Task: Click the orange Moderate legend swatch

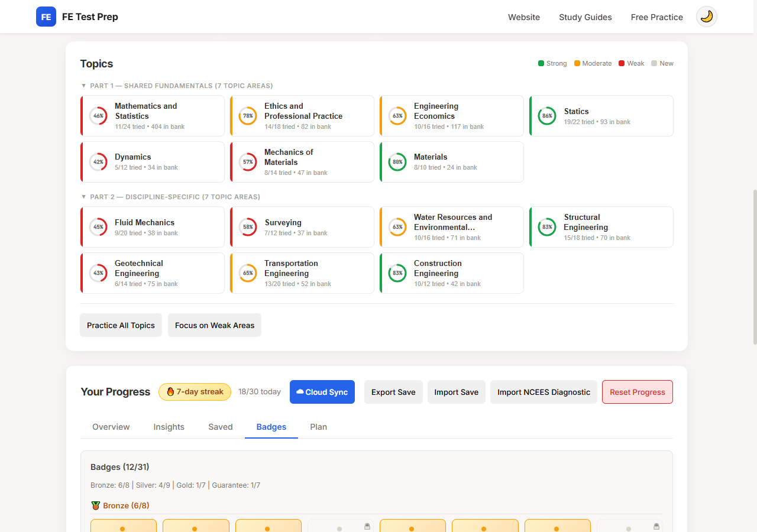Action: [577, 63]
